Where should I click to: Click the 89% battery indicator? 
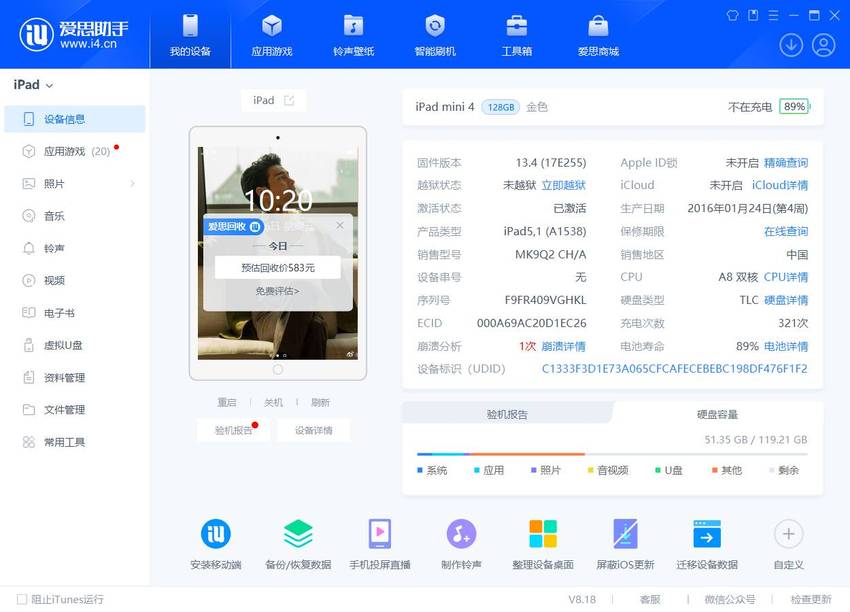795,107
